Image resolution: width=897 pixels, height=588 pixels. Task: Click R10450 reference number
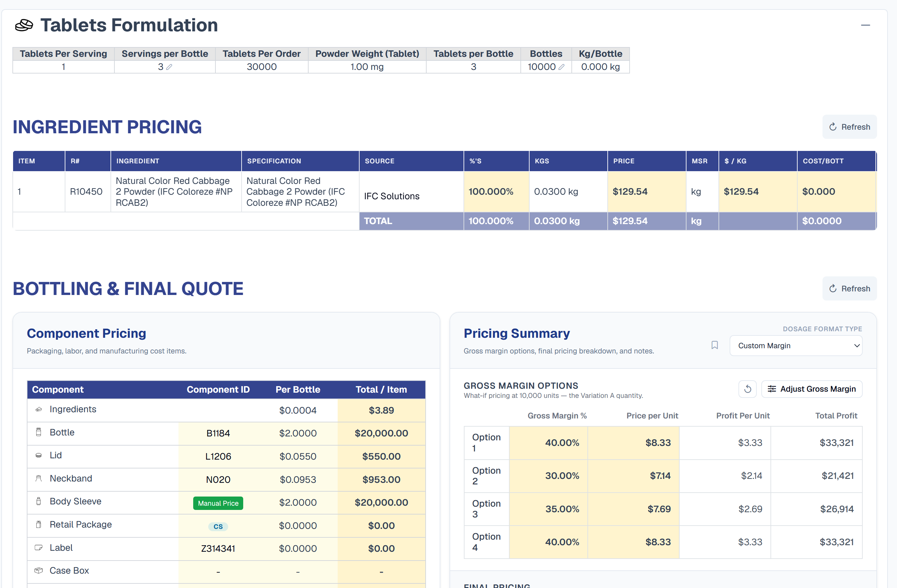[86, 192]
